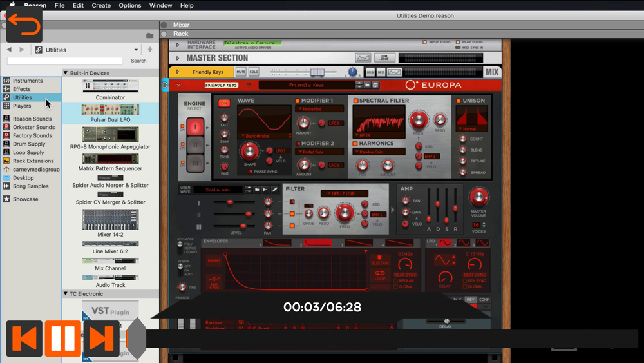Open the Create menu
The image size is (644, 363).
101,5
